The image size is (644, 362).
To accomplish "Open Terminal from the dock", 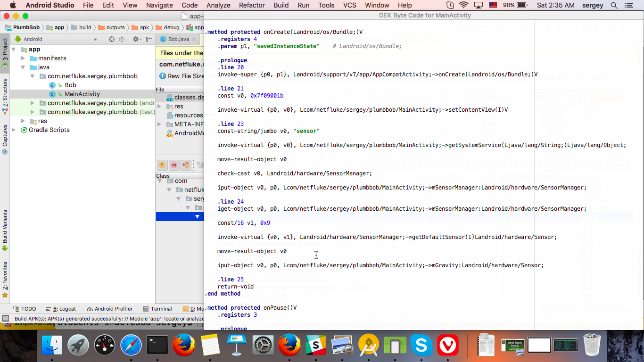I will 157,346.
